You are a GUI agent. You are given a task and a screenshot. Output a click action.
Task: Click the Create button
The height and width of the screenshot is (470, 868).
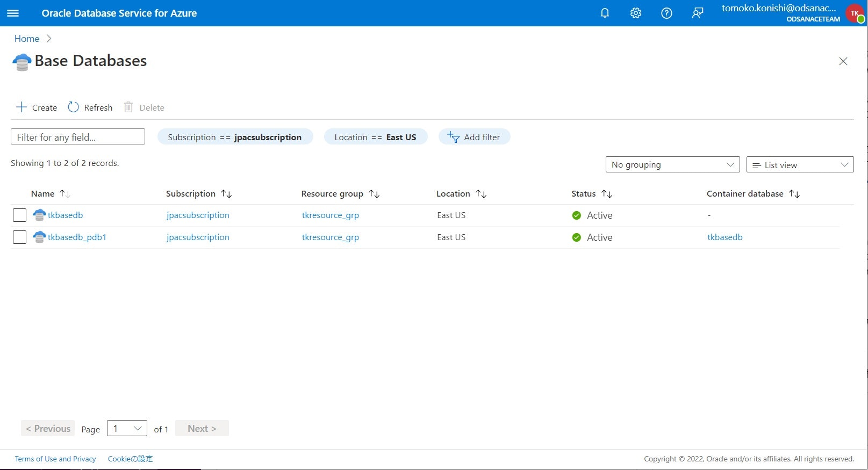pos(37,107)
